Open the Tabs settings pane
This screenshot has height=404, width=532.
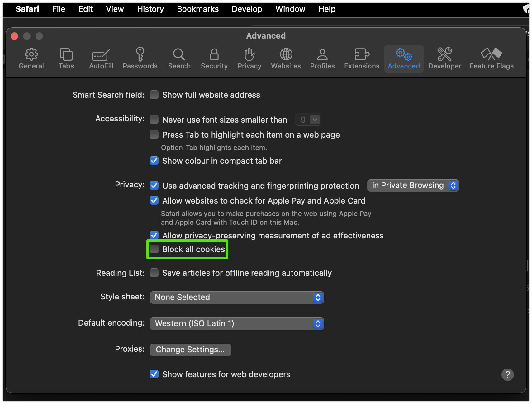(x=66, y=59)
